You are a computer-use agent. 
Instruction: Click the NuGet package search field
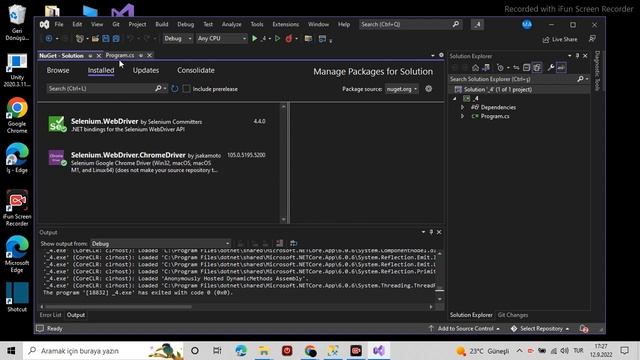[x=101, y=89]
